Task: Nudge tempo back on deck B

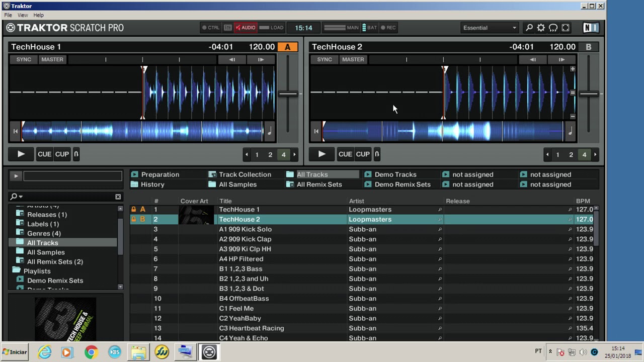Action: click(x=533, y=59)
